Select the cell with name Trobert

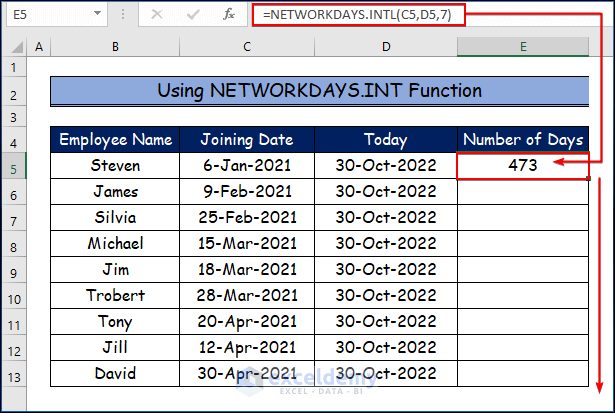click(115, 295)
